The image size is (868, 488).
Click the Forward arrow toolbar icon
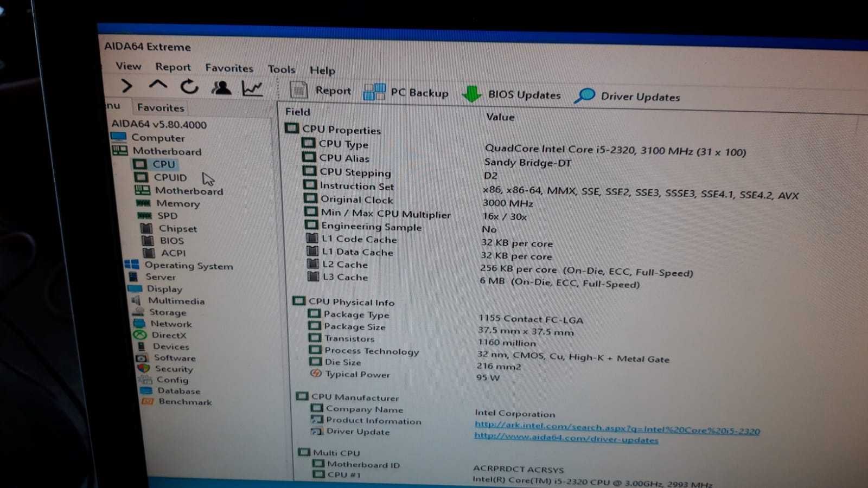point(126,86)
